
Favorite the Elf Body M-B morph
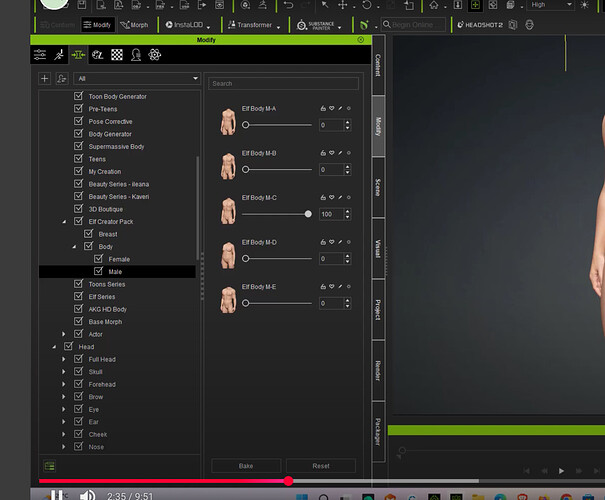coord(331,153)
